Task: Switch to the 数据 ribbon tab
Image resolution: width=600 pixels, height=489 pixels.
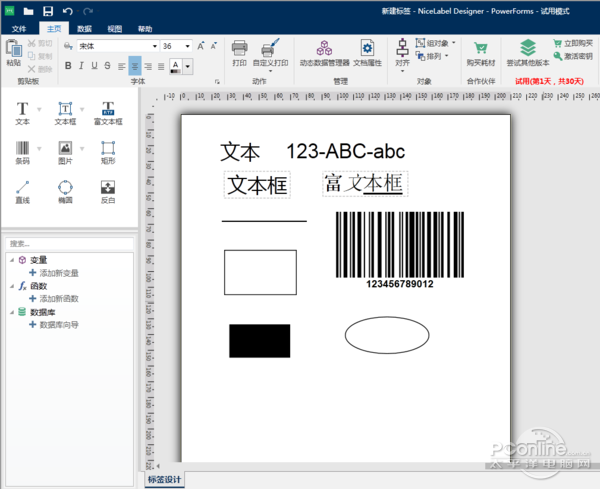Action: coord(84,29)
